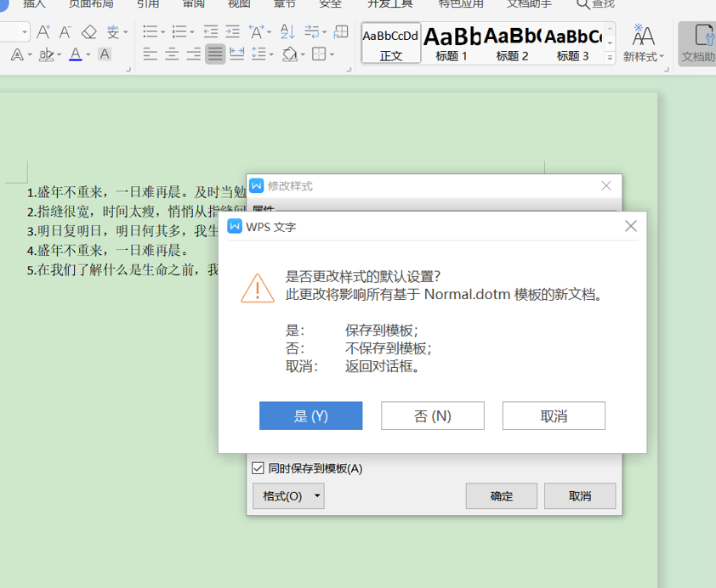
Task: Select the 正文 style
Action: click(x=391, y=43)
